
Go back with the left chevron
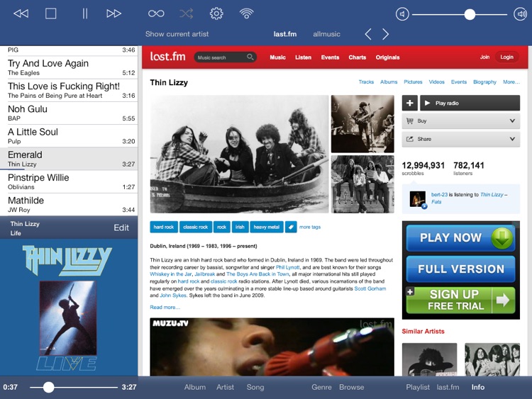tap(368, 34)
